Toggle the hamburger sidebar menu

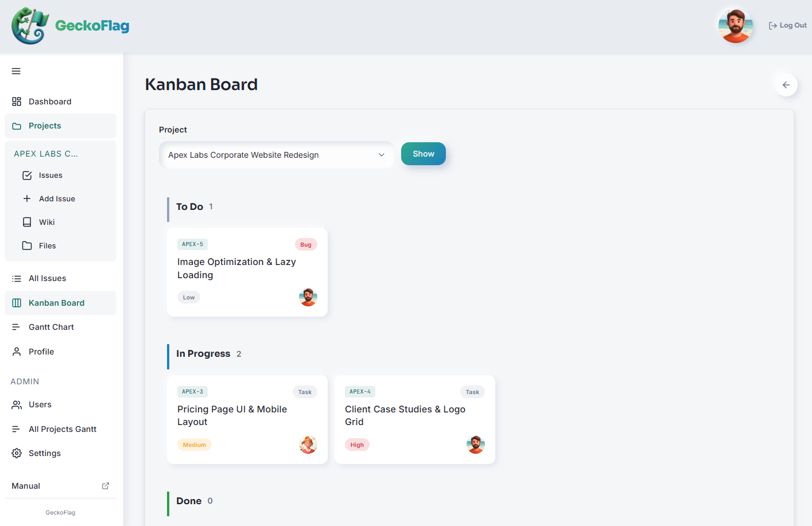click(16, 71)
